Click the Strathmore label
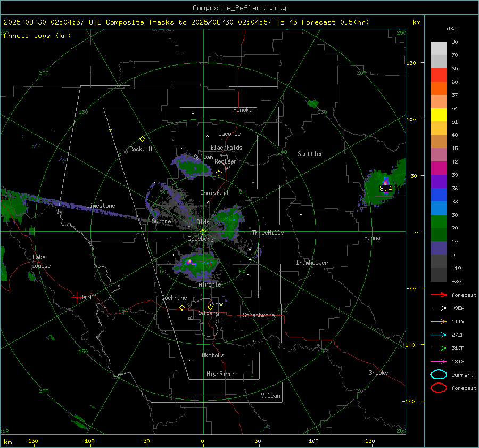 pyautogui.click(x=259, y=315)
